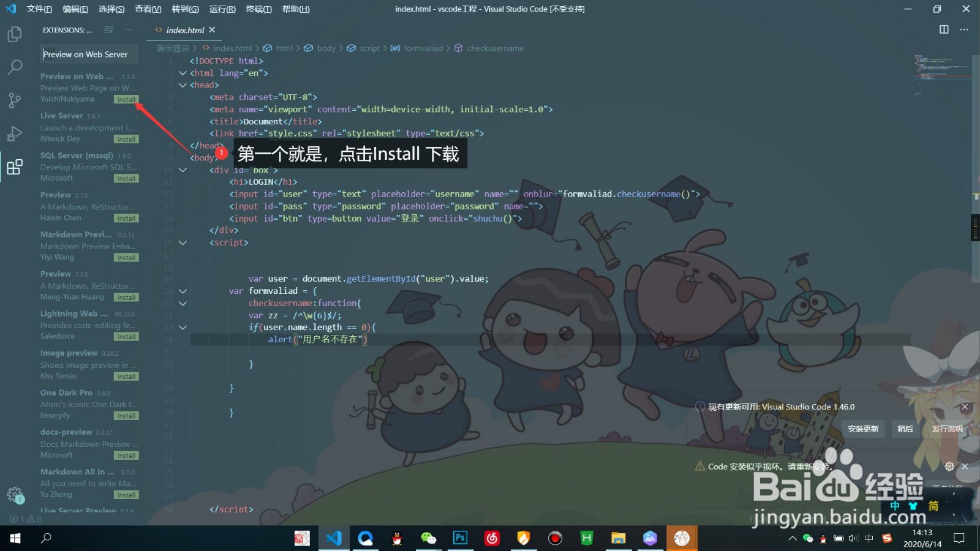This screenshot has width=980, height=551.
Task: Open Photoshop from taskbar
Action: click(460, 538)
